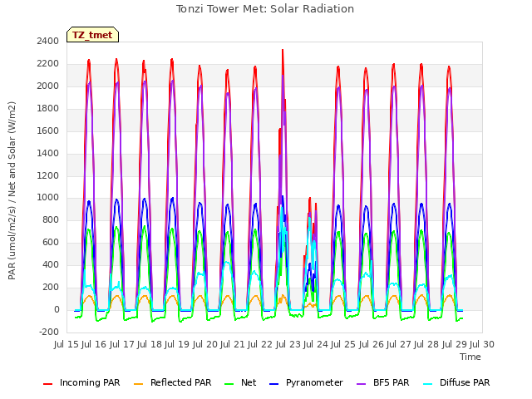Screen dimensions: 532x399
Task: Click the Jul 22 x-axis date label
Action: pyautogui.click(x=260, y=344)
